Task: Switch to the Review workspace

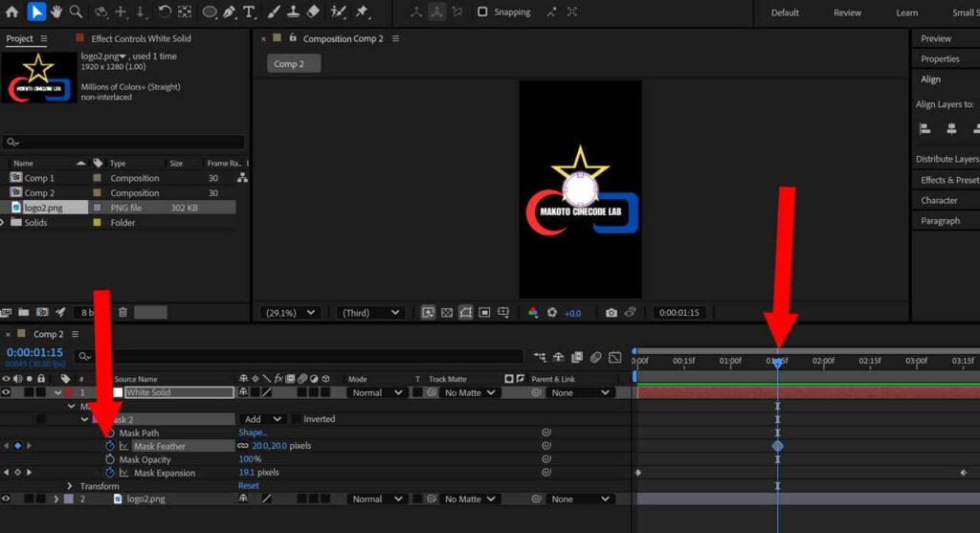Action: 847,12
